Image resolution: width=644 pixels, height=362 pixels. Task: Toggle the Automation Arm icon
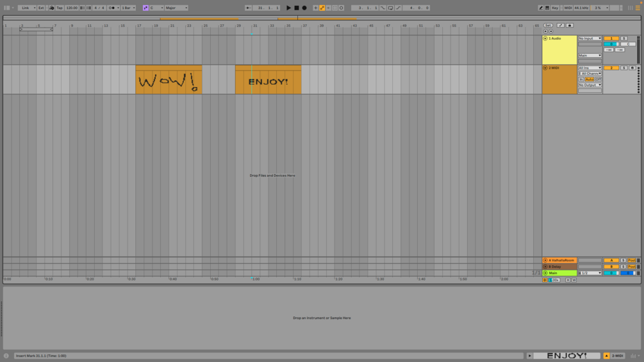(x=322, y=8)
